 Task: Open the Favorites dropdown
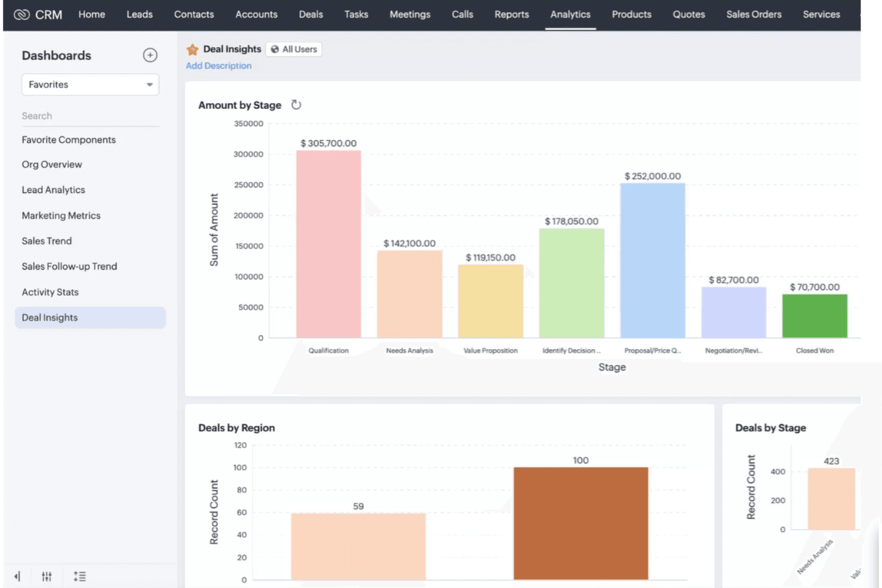pyautogui.click(x=91, y=85)
